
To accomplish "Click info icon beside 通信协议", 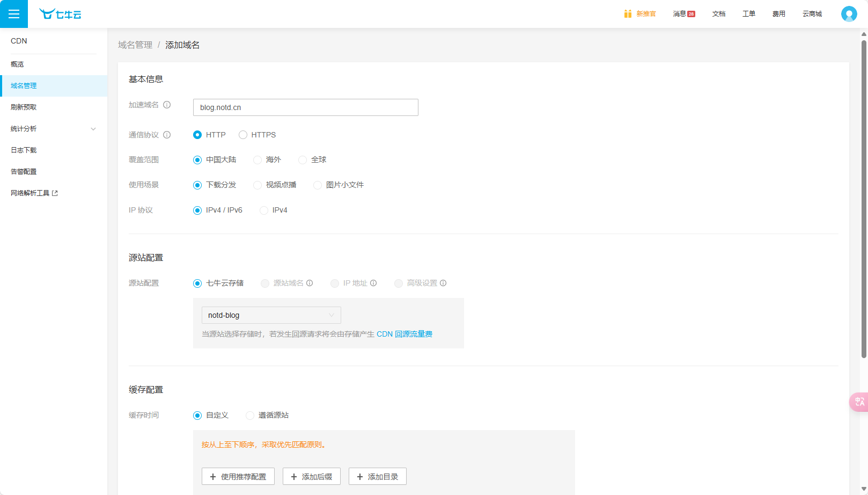I will tap(167, 135).
